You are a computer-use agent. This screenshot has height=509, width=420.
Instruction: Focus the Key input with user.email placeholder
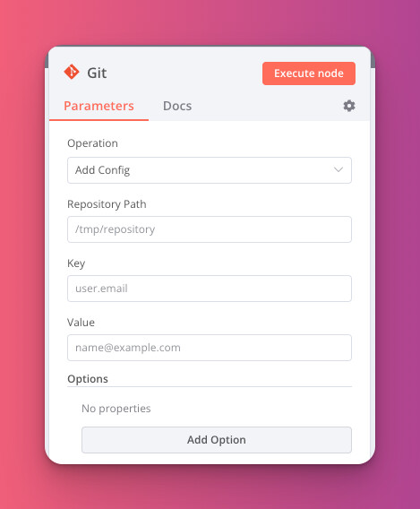(x=210, y=289)
